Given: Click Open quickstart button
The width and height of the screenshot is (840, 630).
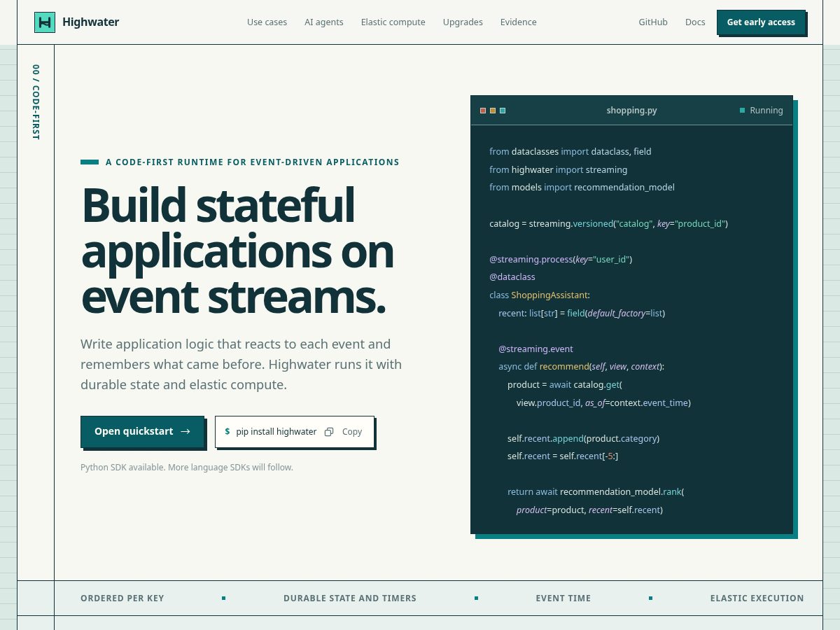Looking at the screenshot, I should click(x=142, y=431).
